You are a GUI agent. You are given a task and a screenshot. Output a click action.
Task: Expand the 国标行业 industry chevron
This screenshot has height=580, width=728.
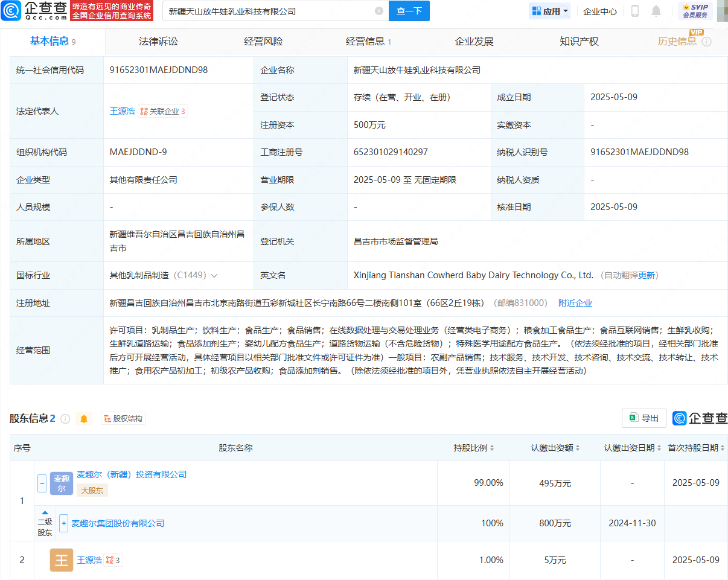214,275
